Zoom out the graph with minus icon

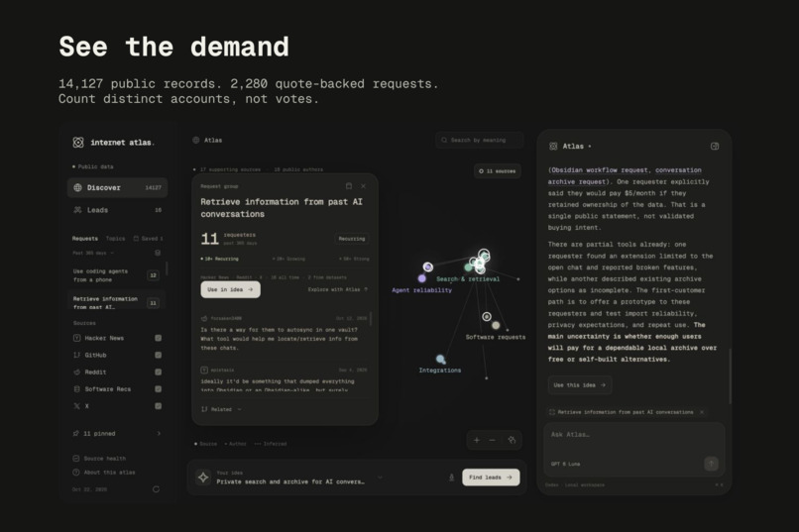click(x=493, y=441)
